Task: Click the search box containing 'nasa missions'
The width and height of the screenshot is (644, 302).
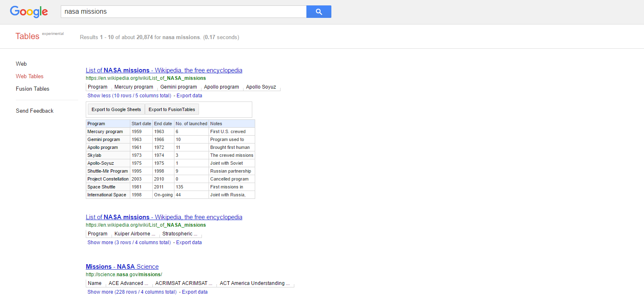Action: pos(183,12)
